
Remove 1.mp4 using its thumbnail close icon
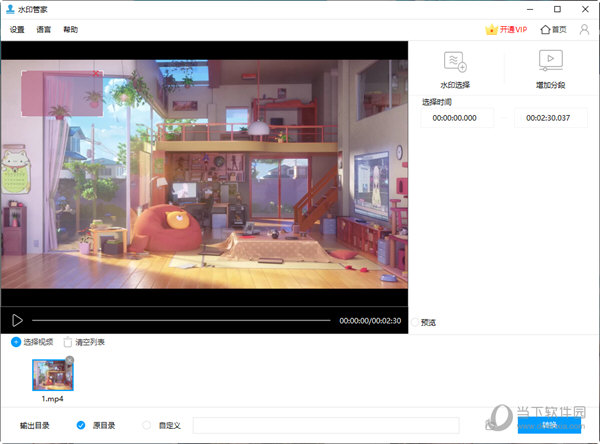coord(69,360)
